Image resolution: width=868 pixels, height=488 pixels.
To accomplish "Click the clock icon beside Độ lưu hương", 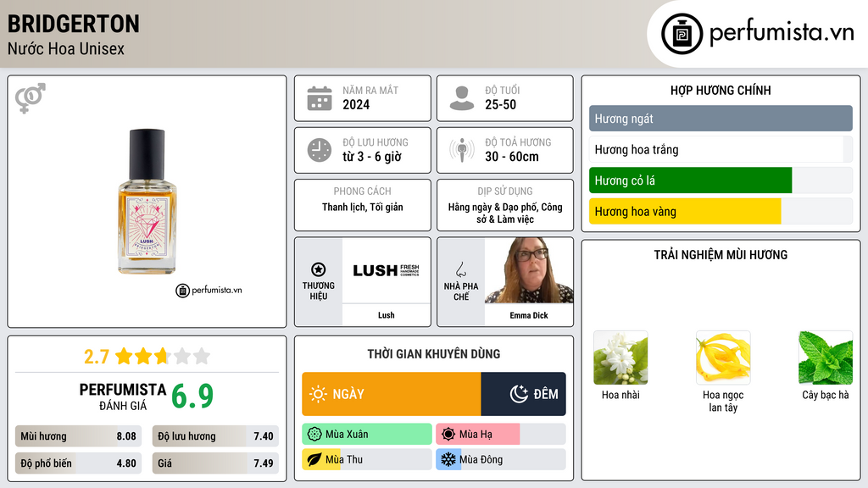I will 320,150.
